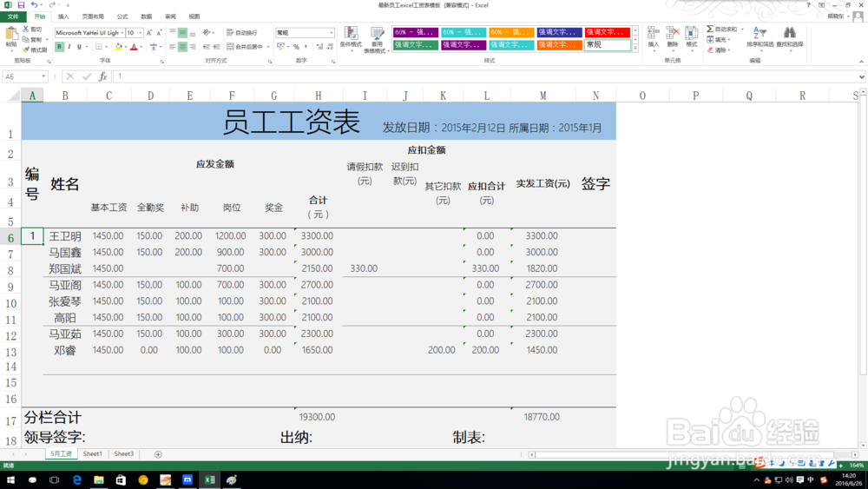The height and width of the screenshot is (489, 868).
Task: Switch to the Data (数据) tab
Action: 146,17
